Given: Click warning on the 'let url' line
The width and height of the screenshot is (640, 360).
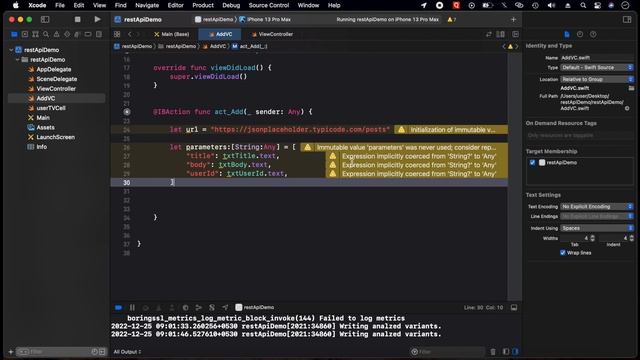Looking at the screenshot, I should click(x=451, y=130).
